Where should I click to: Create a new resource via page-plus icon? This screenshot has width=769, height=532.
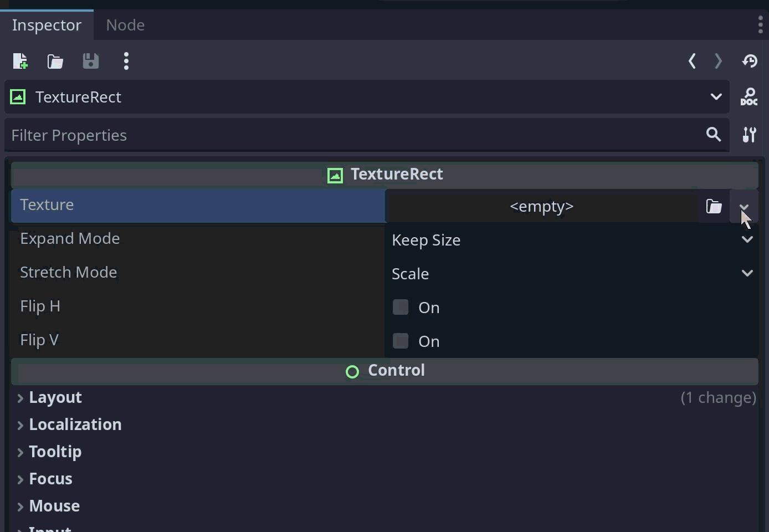point(20,61)
